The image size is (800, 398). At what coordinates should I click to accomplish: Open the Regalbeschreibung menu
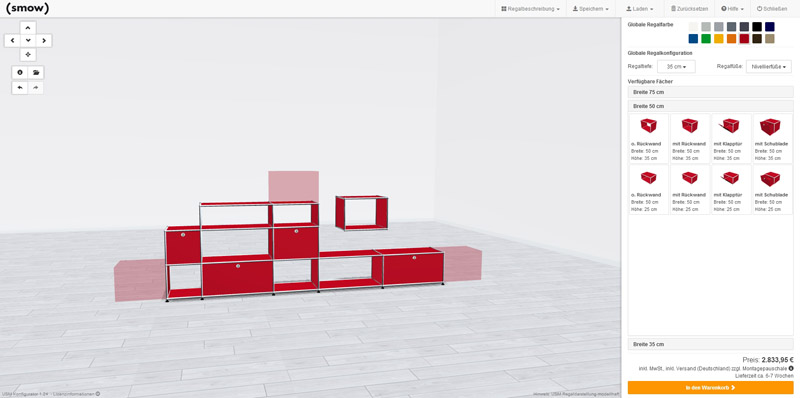point(531,9)
